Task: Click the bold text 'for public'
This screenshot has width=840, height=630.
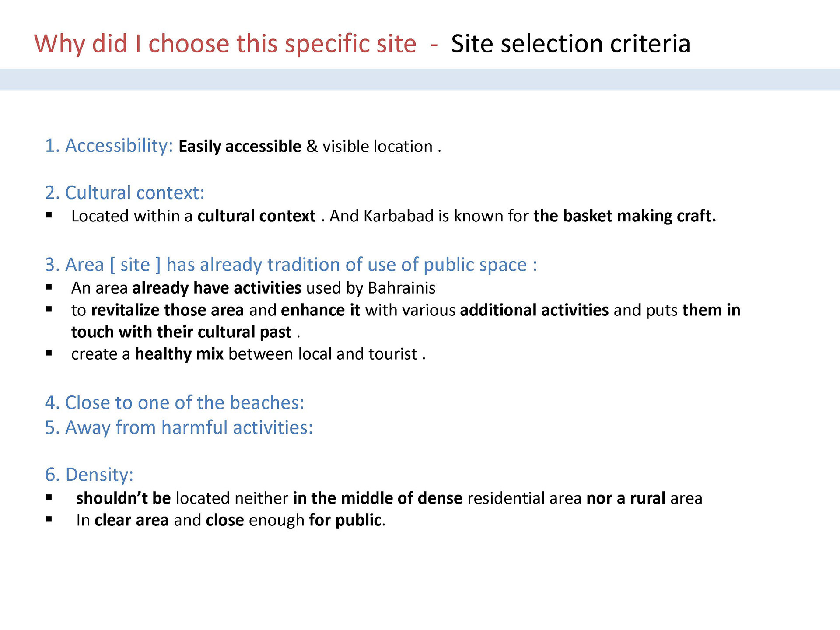Action: click(345, 520)
